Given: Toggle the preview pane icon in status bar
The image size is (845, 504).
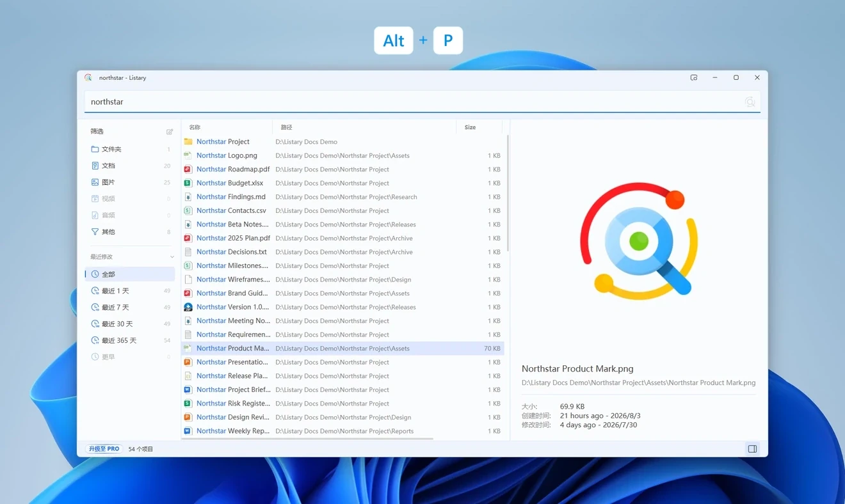Looking at the screenshot, I should point(752,449).
